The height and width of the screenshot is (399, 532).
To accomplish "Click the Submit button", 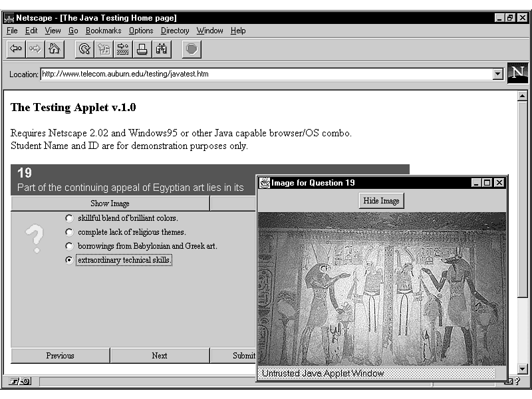I will point(233,356).
